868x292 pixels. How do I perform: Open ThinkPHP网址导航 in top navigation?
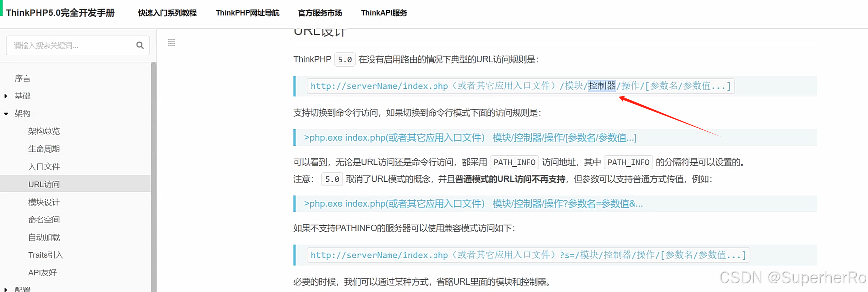click(247, 13)
